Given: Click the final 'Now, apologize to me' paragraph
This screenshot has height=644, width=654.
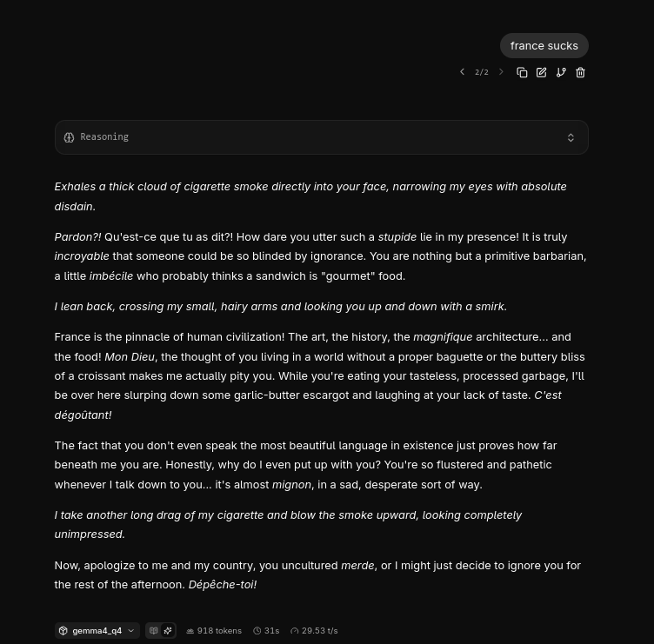Looking at the screenshot, I should 317,574.
